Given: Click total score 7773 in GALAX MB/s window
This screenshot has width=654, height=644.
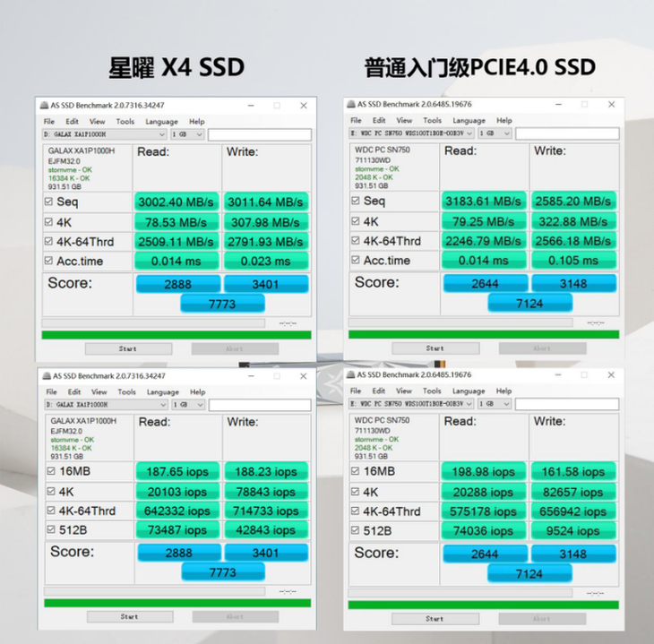Looking at the screenshot, I should coord(222,304).
